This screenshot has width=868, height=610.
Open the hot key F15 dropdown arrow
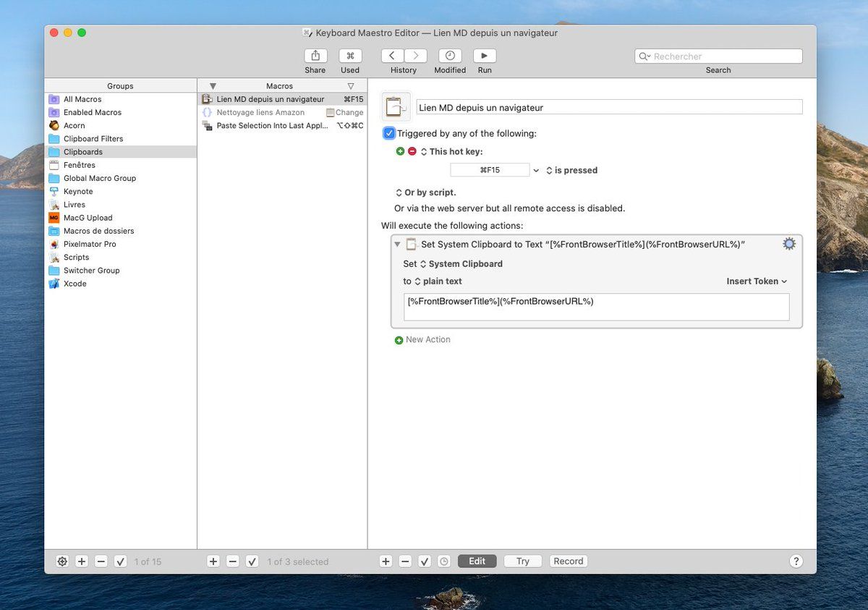point(536,171)
